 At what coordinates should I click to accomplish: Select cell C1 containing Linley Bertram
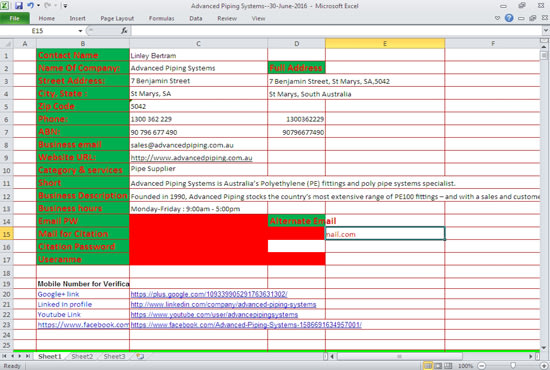pos(198,55)
